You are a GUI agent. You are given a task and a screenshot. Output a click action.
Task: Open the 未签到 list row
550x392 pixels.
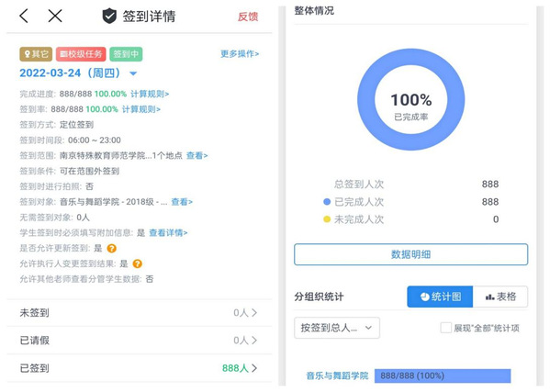click(x=140, y=312)
